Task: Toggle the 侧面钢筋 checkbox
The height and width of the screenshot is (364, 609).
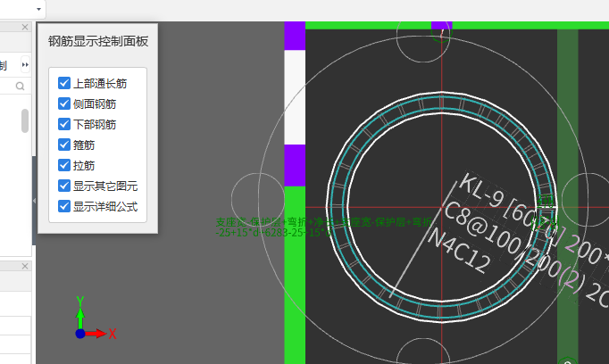Action: coord(64,103)
